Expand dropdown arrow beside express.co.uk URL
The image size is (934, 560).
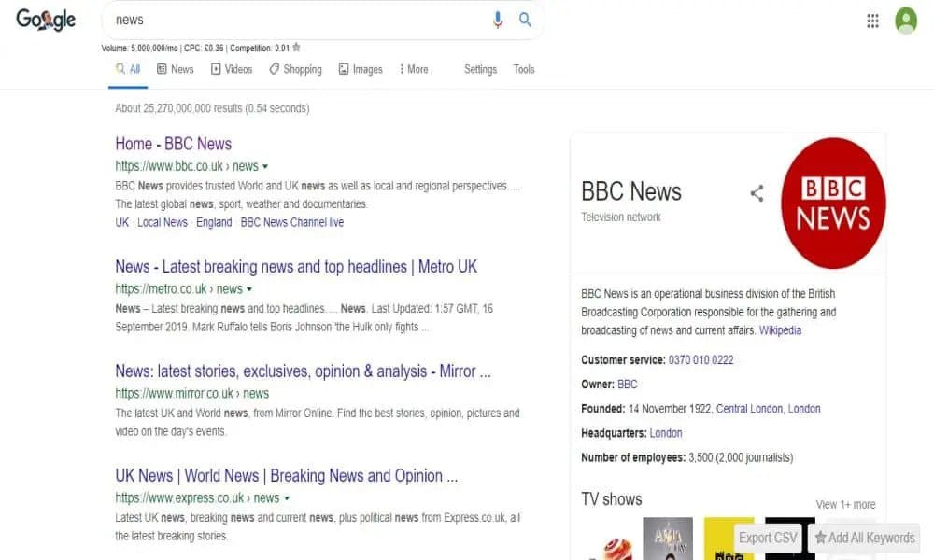287,498
